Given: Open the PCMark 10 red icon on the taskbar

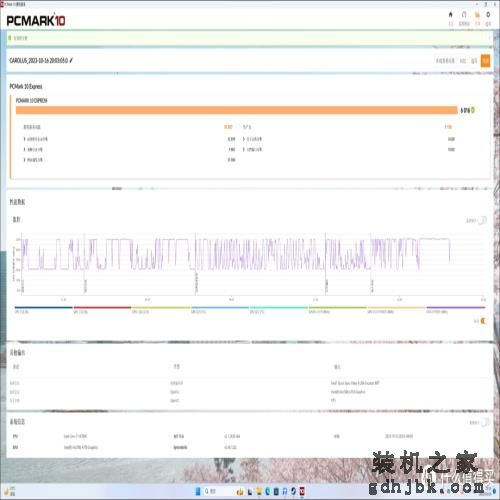Looking at the screenshot, I should point(302,491).
